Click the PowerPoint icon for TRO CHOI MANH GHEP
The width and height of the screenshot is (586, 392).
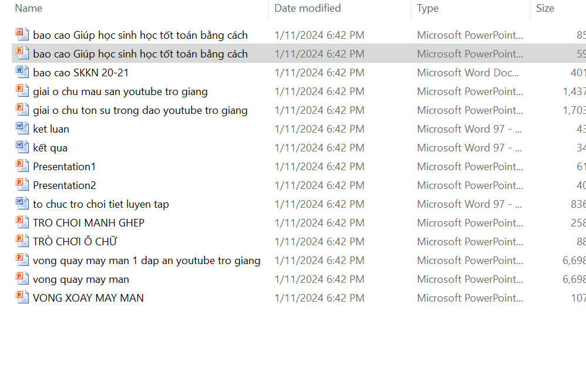[22, 222]
